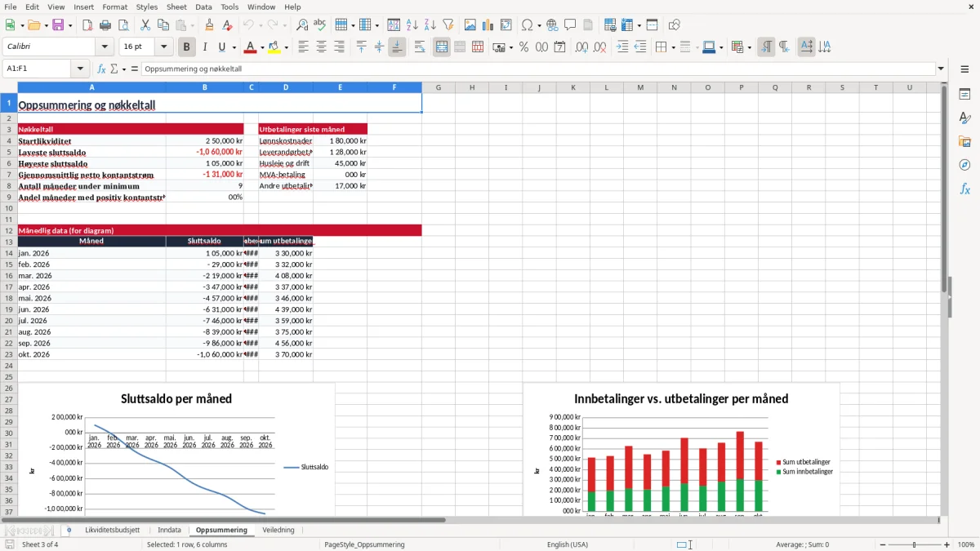Click the Save document icon
Image resolution: width=980 pixels, height=551 pixels.
click(x=58, y=25)
